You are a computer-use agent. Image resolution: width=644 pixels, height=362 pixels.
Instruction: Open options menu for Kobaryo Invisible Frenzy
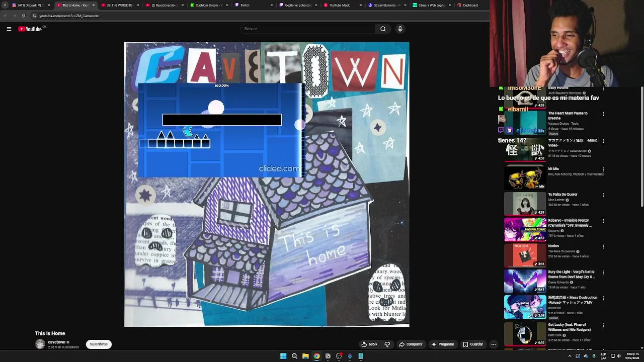click(x=603, y=221)
